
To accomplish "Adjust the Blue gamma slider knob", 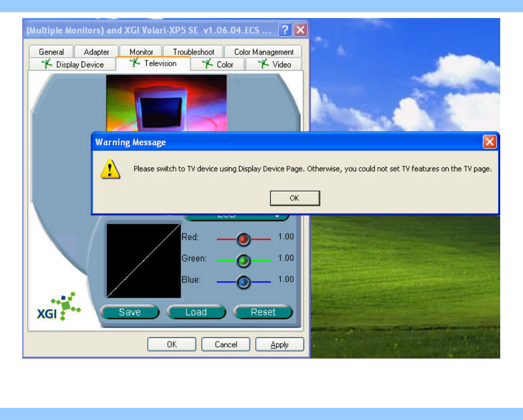I will [x=244, y=282].
